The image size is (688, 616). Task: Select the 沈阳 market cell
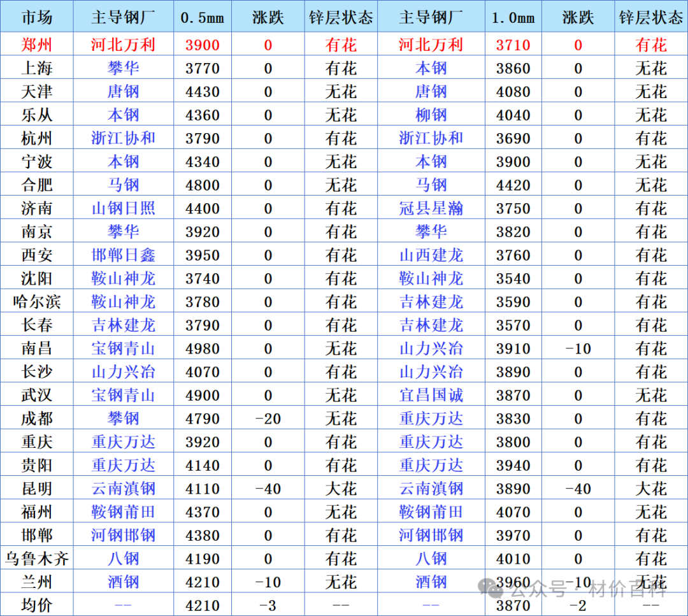click(x=37, y=278)
